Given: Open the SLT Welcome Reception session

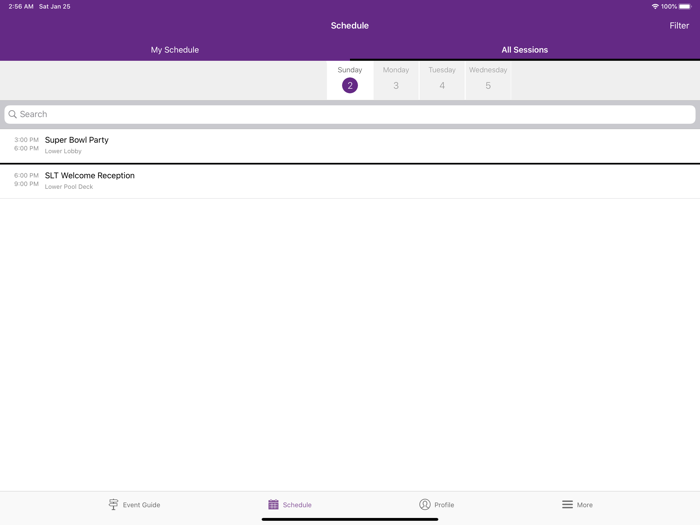Looking at the screenshot, I should 350,181.
